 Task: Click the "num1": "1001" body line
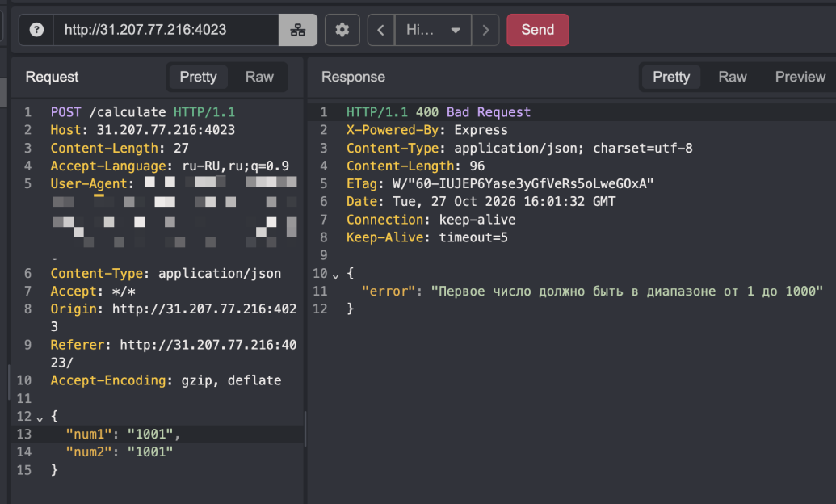click(123, 434)
